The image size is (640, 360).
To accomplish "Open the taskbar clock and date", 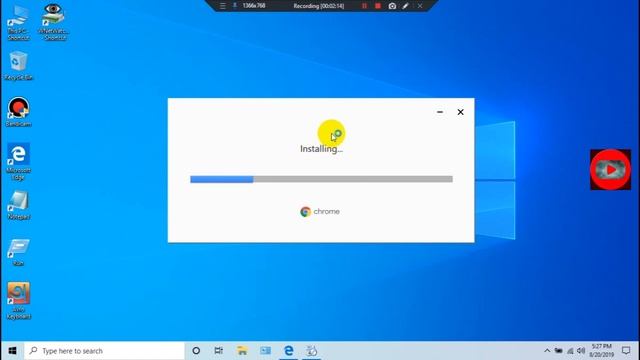I will (602, 351).
